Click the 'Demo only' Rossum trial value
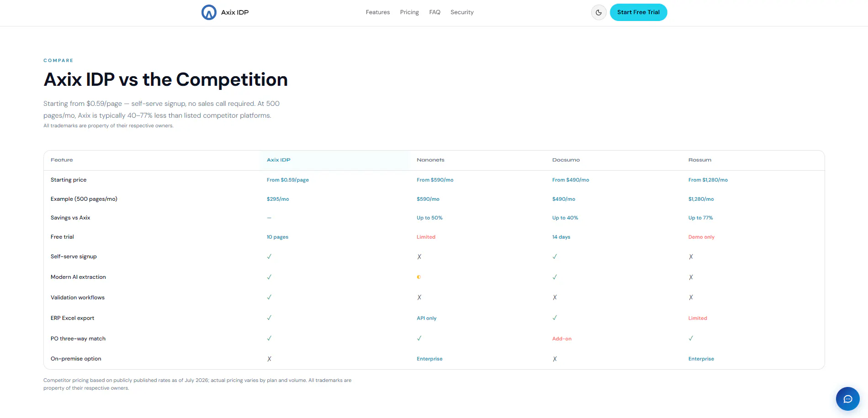Viewport: 868px width, 418px height. 701,237
